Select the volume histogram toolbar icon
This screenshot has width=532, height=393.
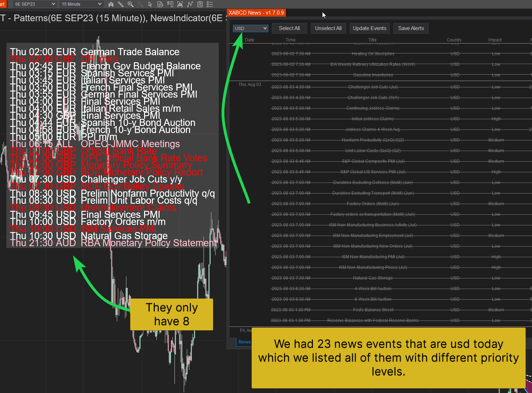click(x=179, y=4)
